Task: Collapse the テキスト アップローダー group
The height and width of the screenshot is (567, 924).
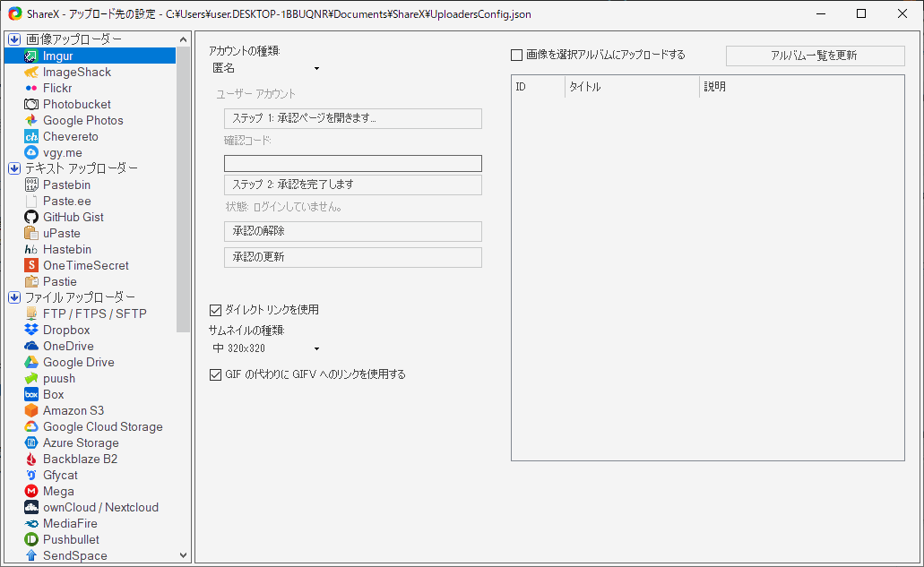Action: tap(14, 168)
